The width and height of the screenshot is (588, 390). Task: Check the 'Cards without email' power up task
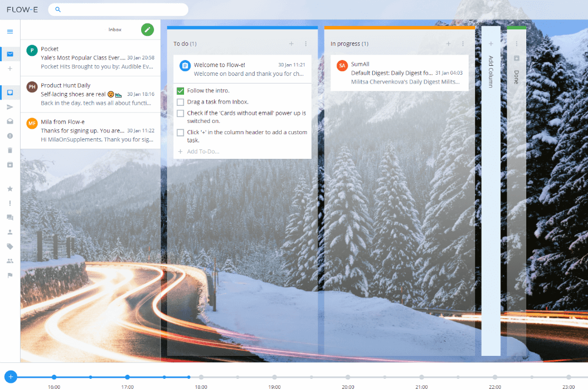coord(180,113)
